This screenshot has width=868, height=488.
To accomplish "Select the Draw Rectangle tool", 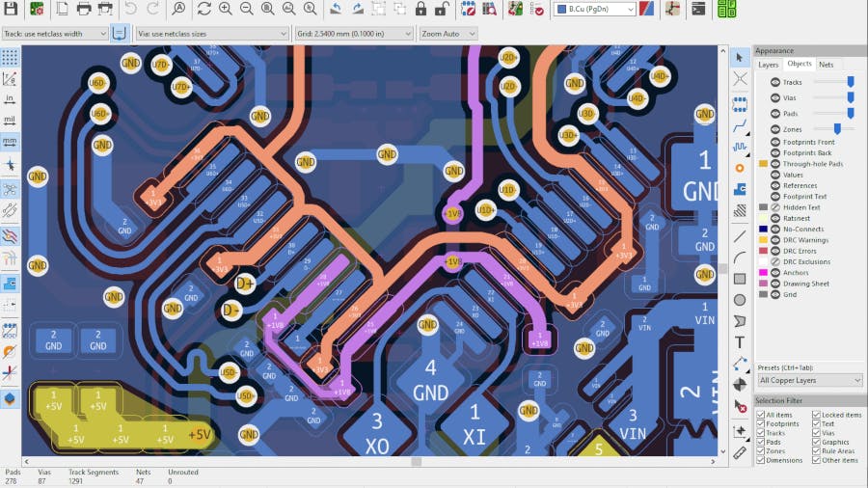I will [740, 279].
